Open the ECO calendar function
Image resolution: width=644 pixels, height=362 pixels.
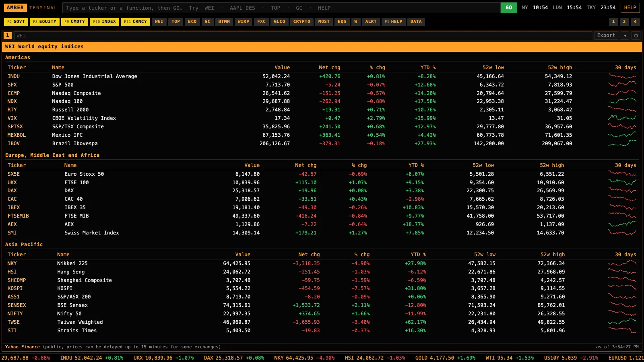tap(192, 22)
